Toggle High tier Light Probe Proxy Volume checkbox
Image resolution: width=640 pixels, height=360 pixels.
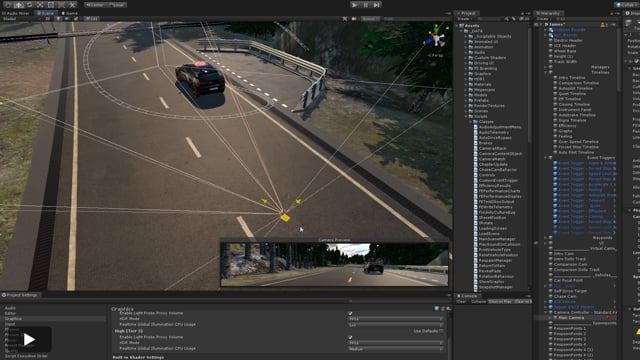coord(350,337)
